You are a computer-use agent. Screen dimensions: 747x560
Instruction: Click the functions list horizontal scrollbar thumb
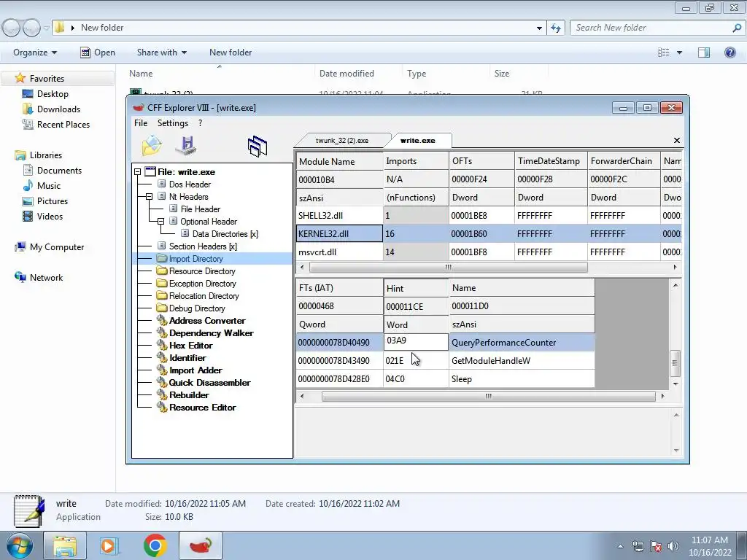488,396
